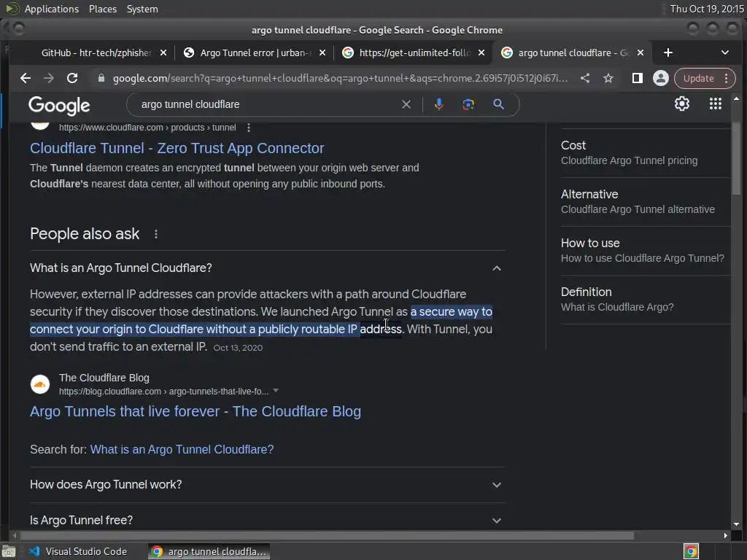The image size is (747, 560).
Task: Open the System menu
Action: pos(142,9)
